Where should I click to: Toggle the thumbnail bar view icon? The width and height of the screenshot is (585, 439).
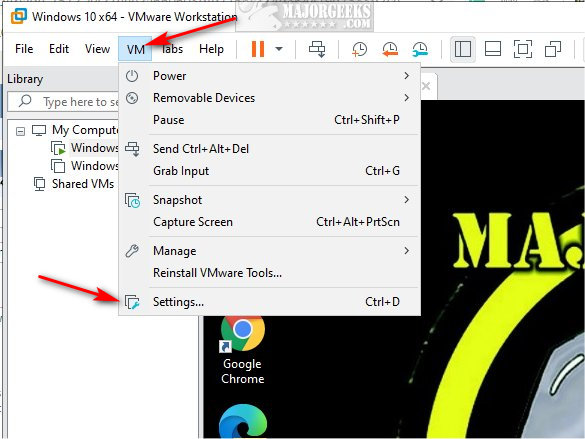click(x=492, y=49)
